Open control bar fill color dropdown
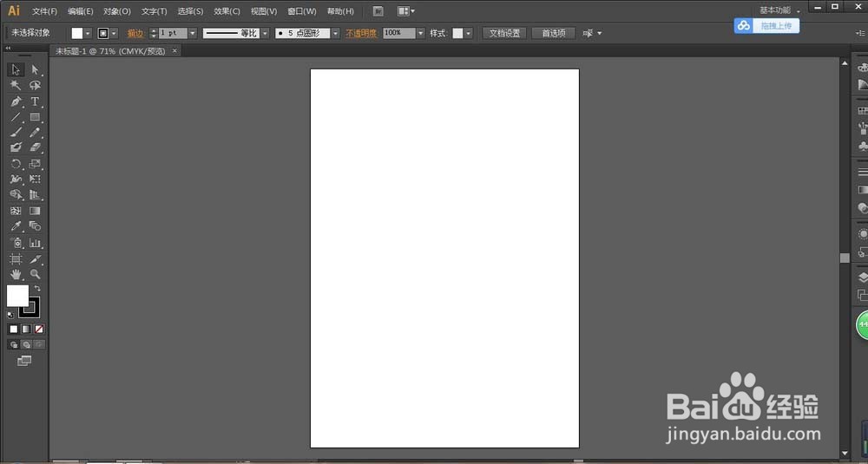 88,34
